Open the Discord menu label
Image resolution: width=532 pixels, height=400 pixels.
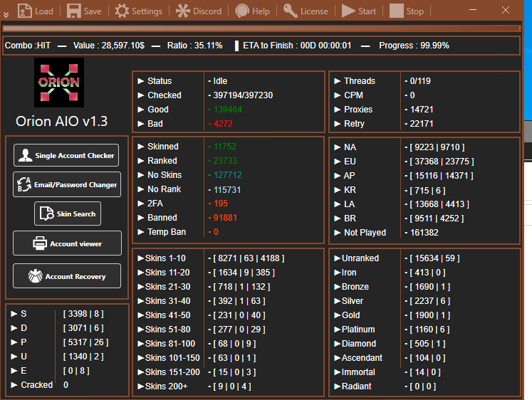(x=207, y=11)
